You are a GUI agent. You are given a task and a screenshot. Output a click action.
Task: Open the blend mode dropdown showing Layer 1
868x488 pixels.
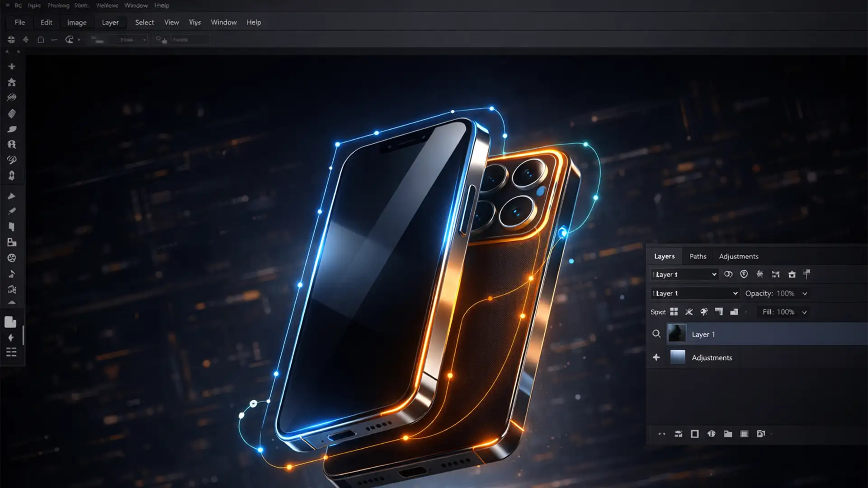pos(695,293)
